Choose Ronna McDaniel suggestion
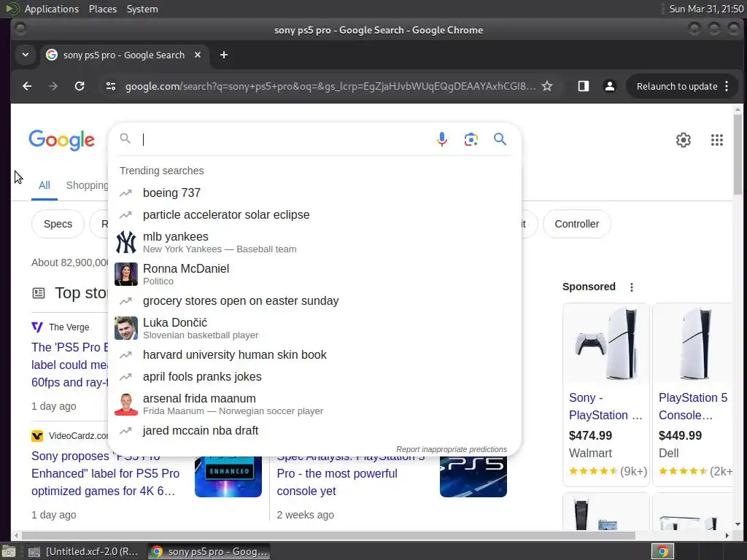The height and width of the screenshot is (560, 747). 314,274
